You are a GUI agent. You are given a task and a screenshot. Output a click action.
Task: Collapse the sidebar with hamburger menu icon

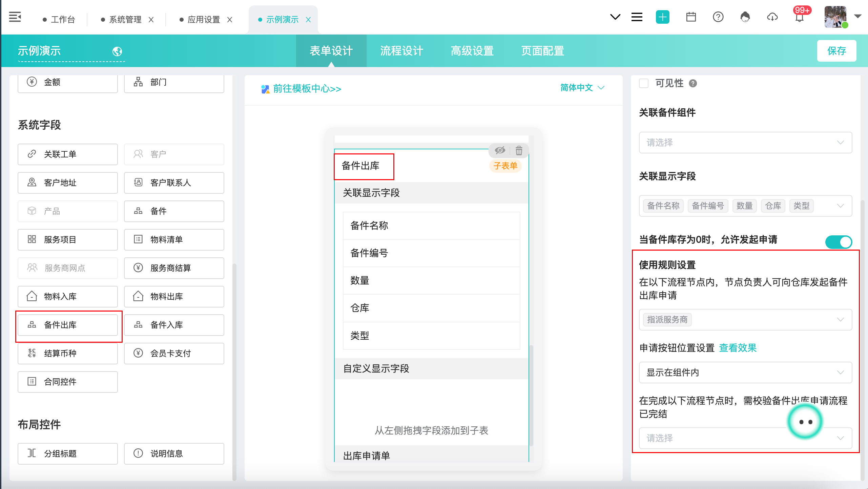(x=15, y=17)
